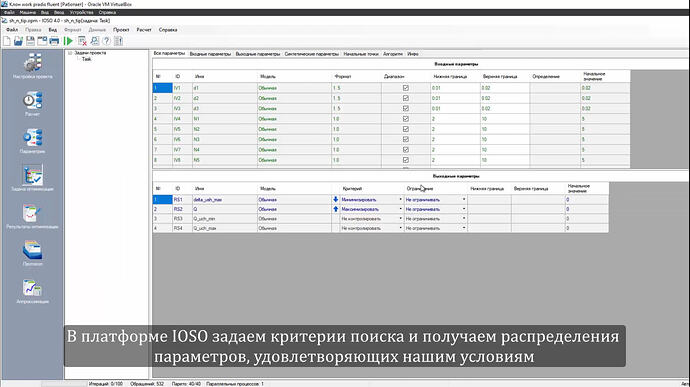Switch to the Входные параметры tab
The image size is (690, 387).
click(210, 54)
